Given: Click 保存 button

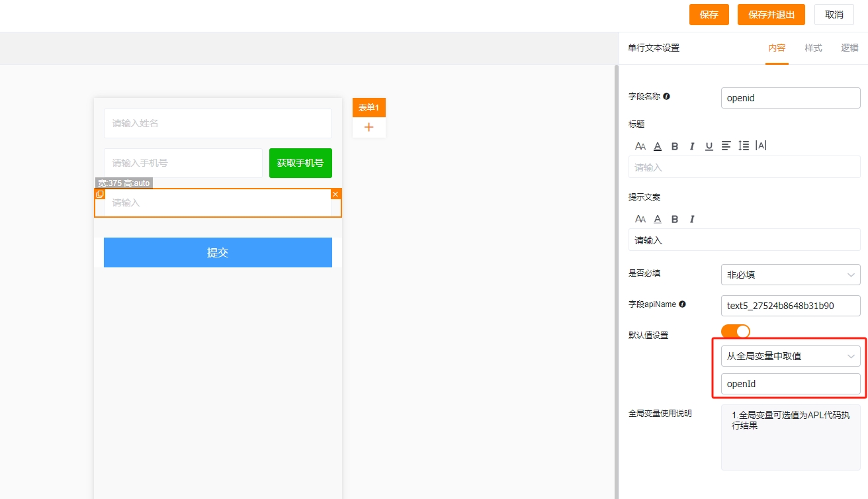Looking at the screenshot, I should click(709, 15).
